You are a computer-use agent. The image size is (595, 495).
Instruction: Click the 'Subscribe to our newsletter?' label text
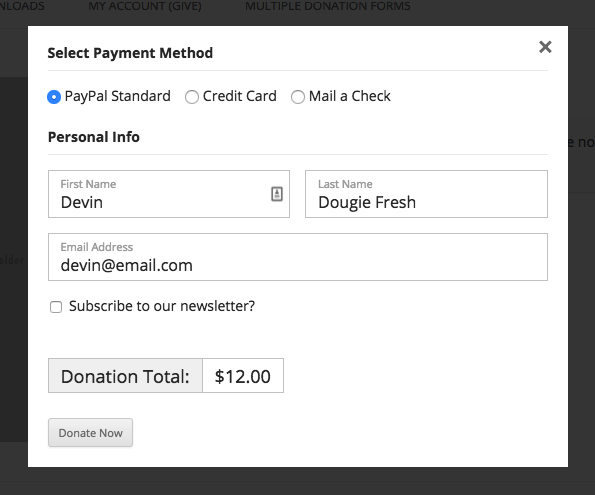pos(162,306)
